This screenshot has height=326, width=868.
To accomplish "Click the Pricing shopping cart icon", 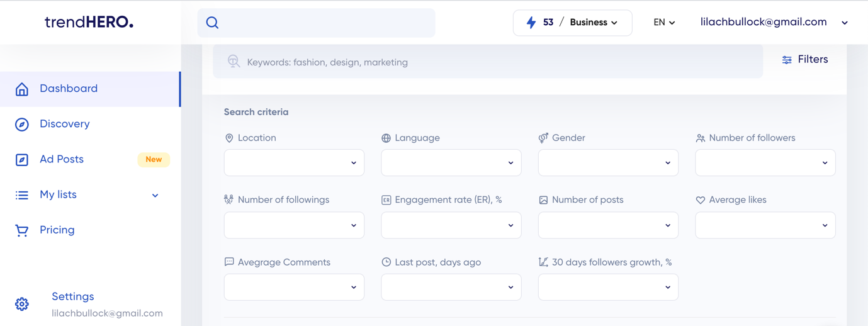I will pyautogui.click(x=22, y=230).
